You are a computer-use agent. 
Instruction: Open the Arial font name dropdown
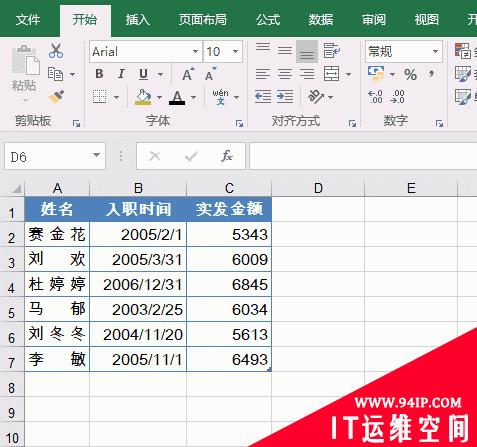[x=195, y=52]
